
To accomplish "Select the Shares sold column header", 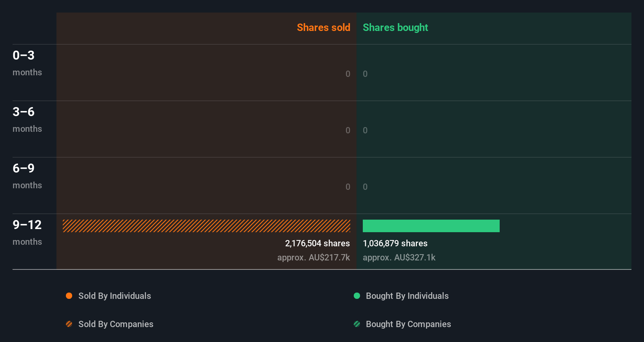I will [323, 27].
